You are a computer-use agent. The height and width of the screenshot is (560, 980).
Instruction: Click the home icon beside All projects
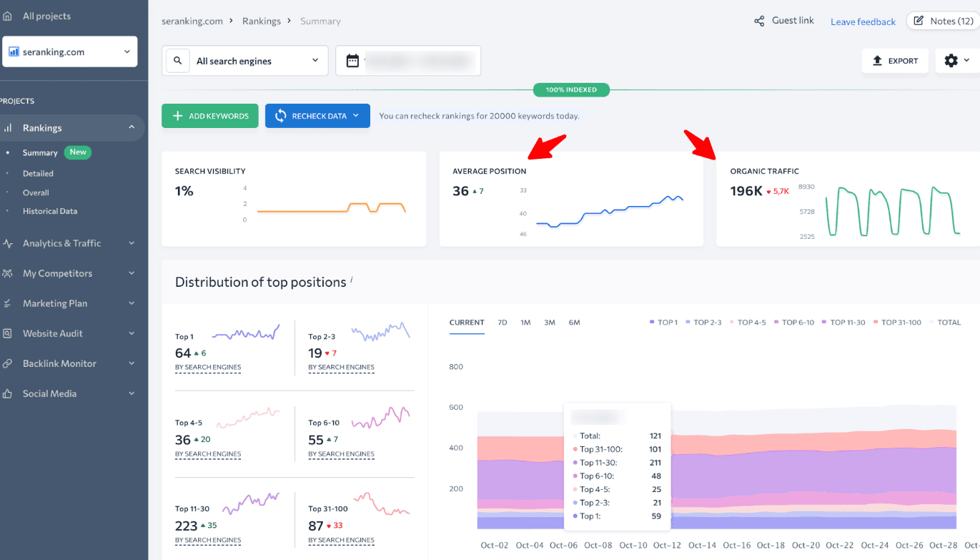[8, 16]
